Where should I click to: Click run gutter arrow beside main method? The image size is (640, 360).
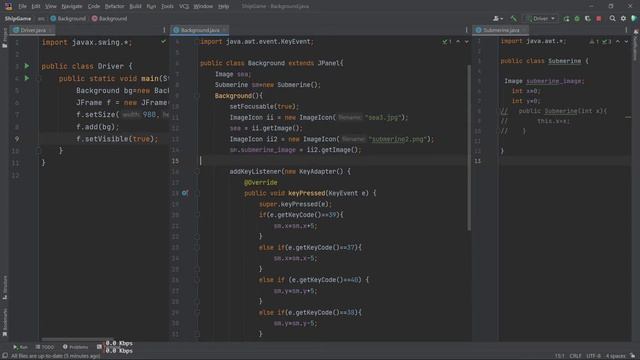point(27,78)
